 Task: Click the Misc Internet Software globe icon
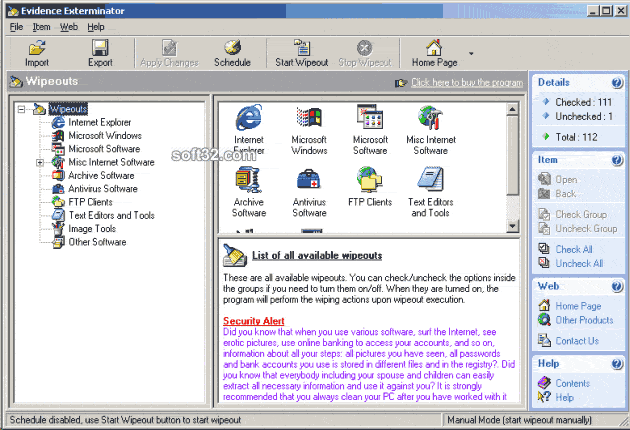tap(430, 117)
